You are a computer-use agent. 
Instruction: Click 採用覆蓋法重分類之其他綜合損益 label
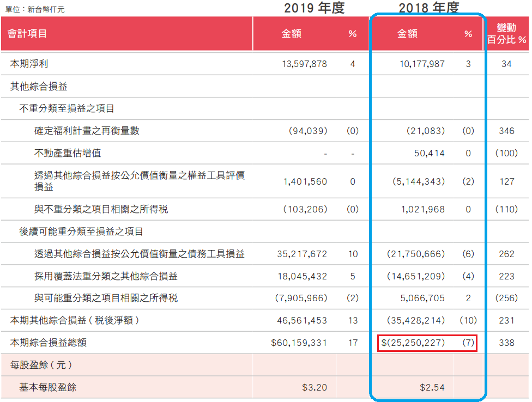click(x=106, y=276)
